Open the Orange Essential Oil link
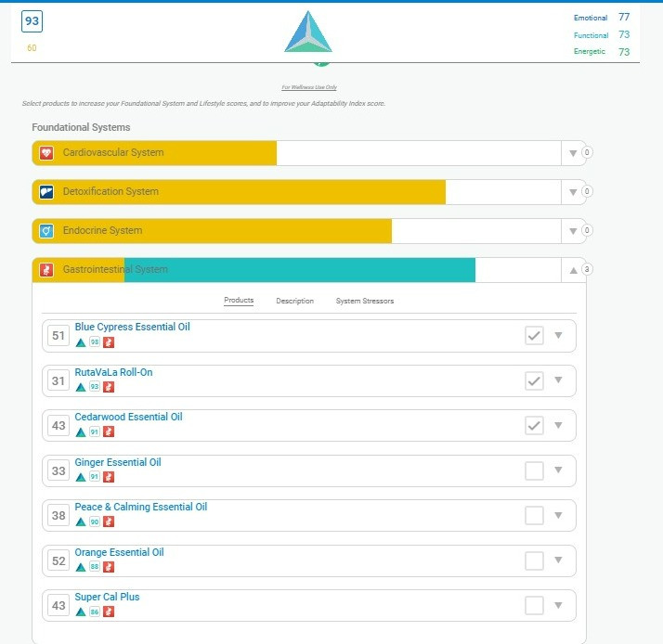 pos(119,552)
